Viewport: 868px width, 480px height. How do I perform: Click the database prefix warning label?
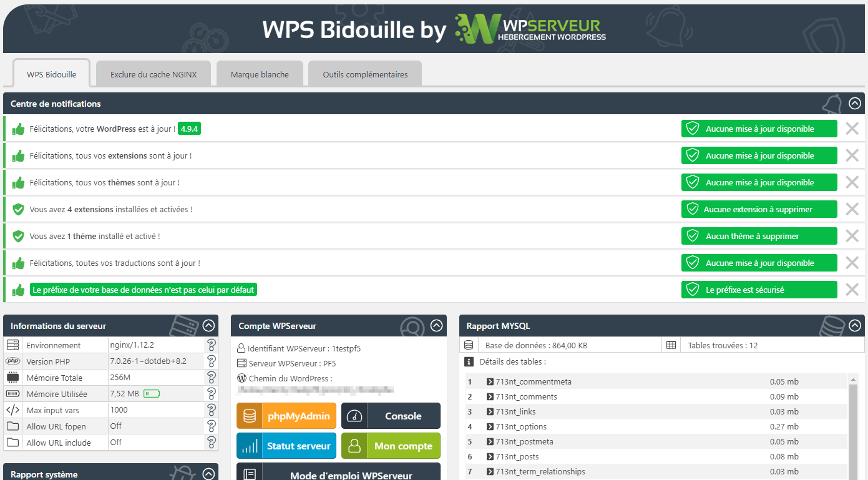pyautogui.click(x=144, y=290)
